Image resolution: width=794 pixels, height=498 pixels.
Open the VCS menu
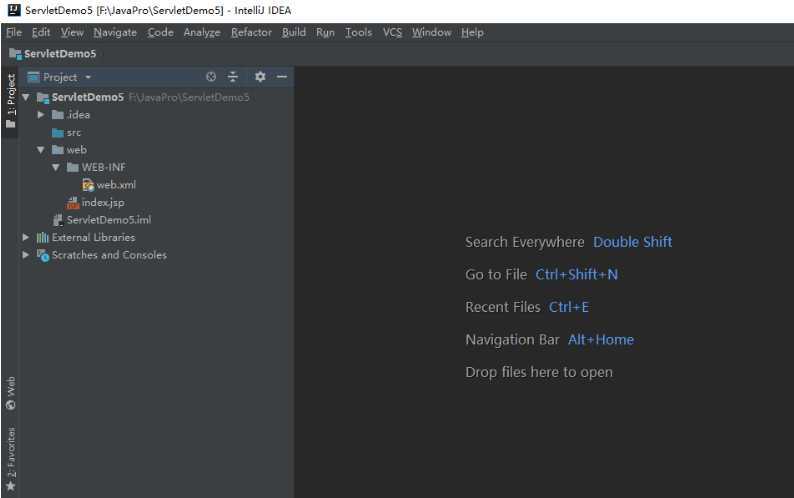(x=392, y=32)
